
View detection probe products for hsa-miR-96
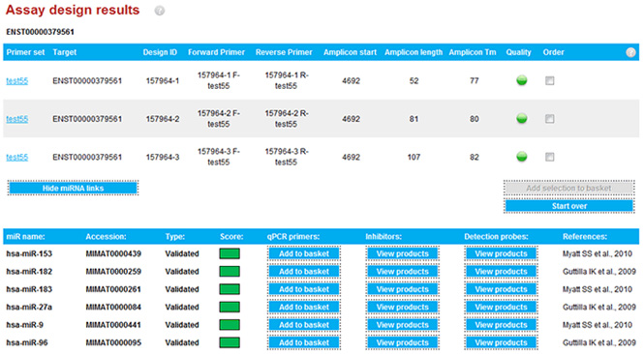pyautogui.click(x=501, y=342)
